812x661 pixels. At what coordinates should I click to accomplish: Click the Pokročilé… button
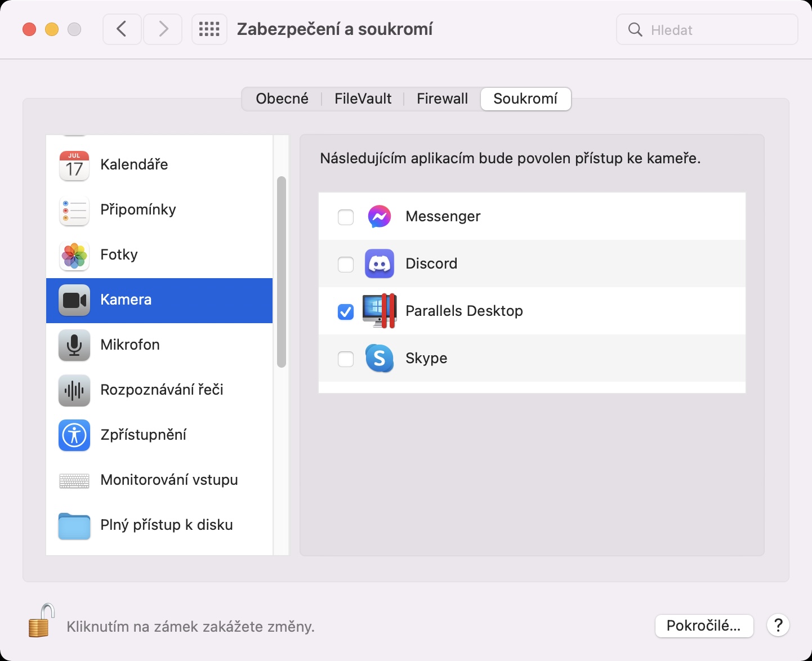(704, 626)
